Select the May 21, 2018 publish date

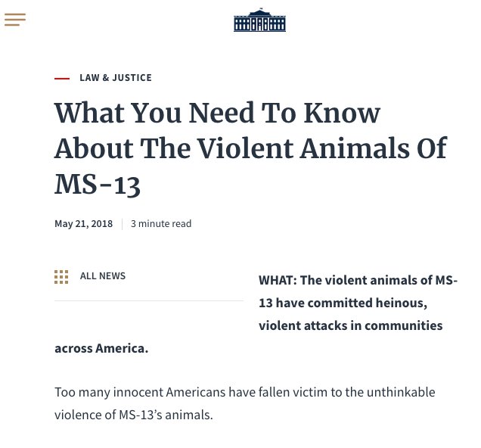tap(83, 224)
